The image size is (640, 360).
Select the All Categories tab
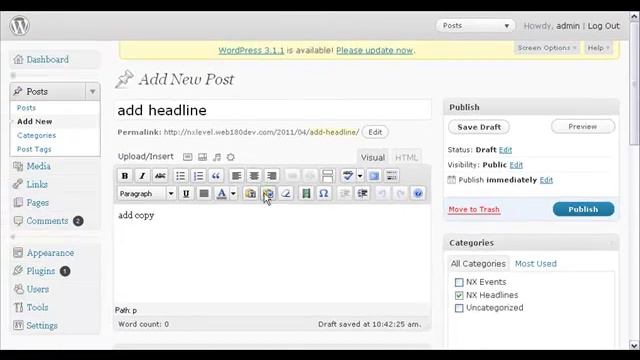point(478,264)
